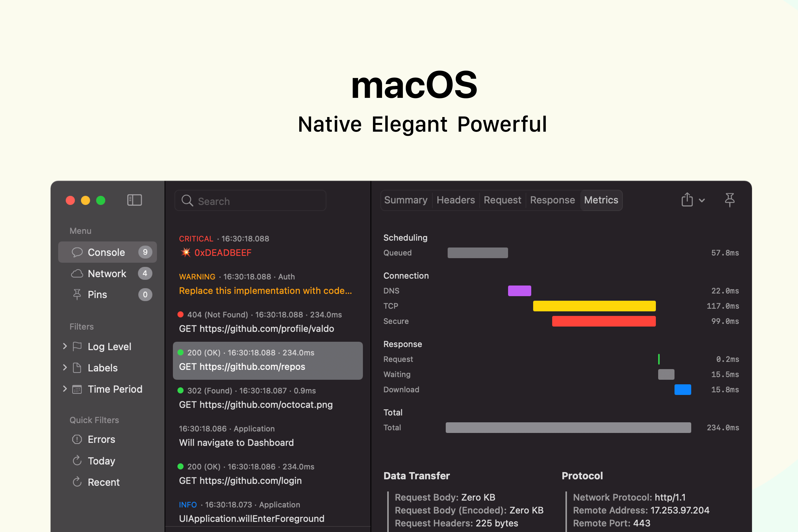This screenshot has width=798, height=532.
Task: Select the Recent quick filter
Action: point(104,482)
